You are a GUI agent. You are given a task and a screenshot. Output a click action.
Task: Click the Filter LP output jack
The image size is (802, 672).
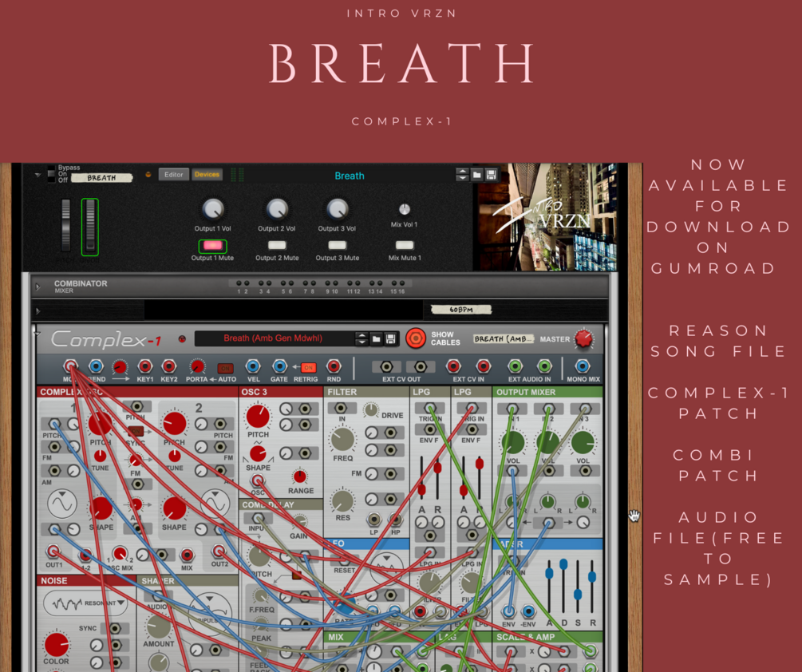(x=374, y=520)
